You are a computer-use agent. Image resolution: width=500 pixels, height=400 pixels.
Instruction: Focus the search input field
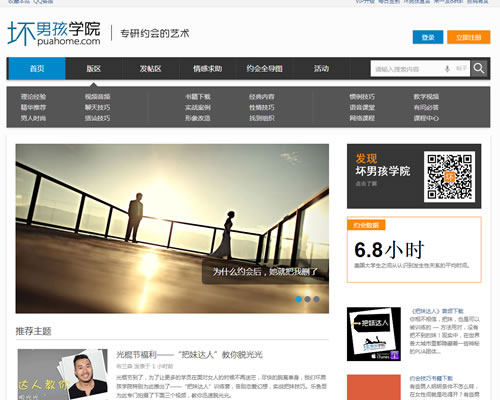[x=407, y=69]
